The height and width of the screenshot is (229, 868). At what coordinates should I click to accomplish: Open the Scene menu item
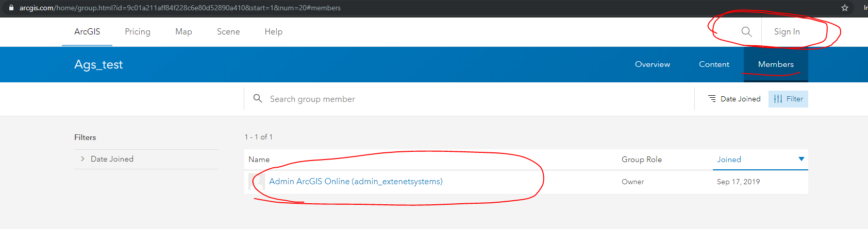(228, 32)
